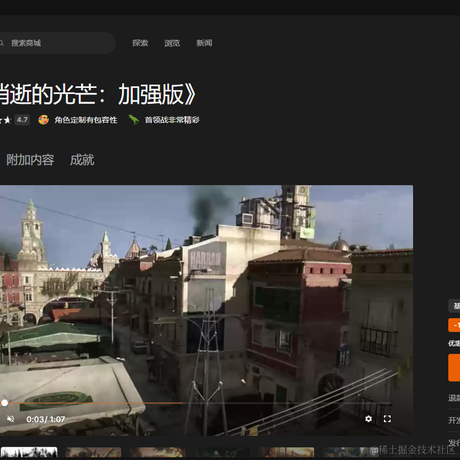The width and height of the screenshot is (460, 460).
Task: Open video settings gear icon
Action: 368,419
